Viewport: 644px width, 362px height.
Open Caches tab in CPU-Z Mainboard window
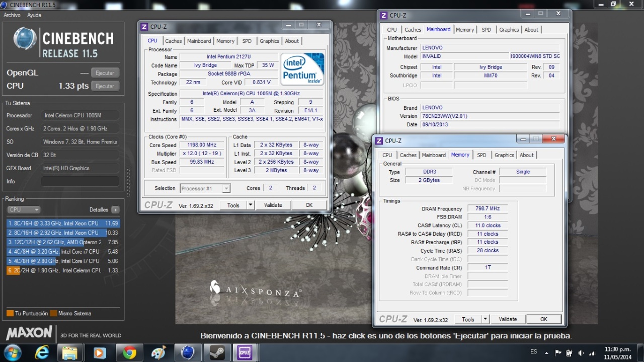click(x=413, y=30)
